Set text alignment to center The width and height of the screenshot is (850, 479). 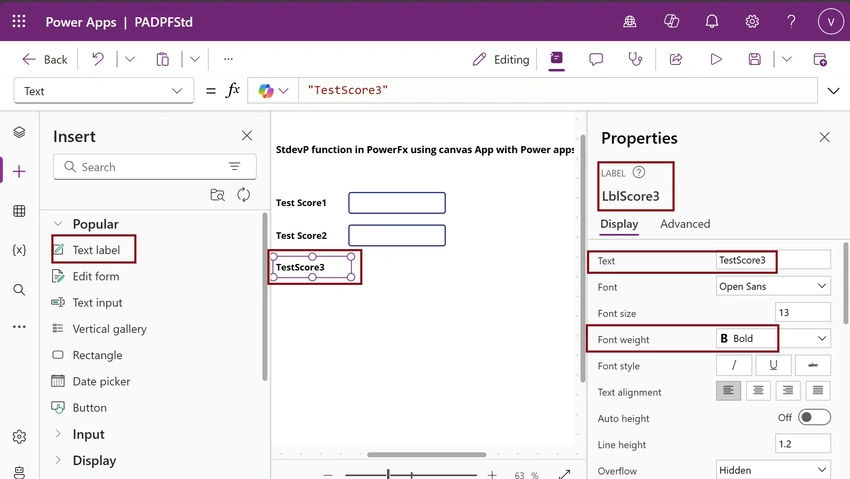pyautogui.click(x=758, y=391)
